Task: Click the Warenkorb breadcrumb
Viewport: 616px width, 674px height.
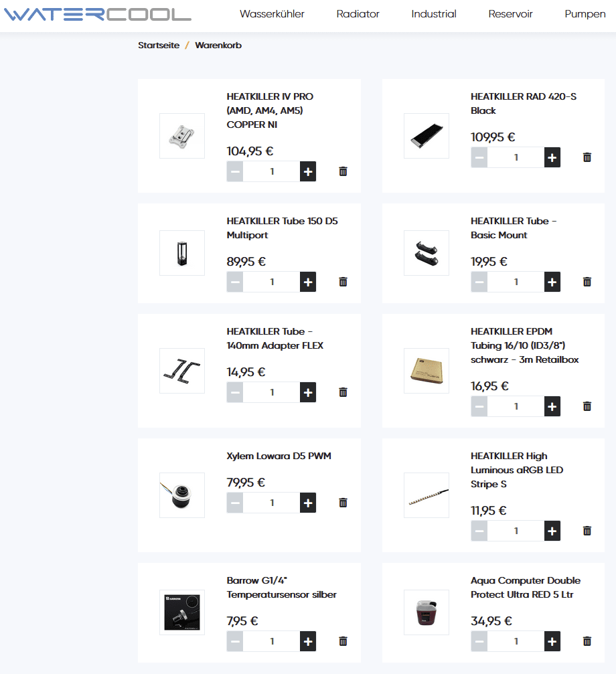Action: tap(218, 45)
